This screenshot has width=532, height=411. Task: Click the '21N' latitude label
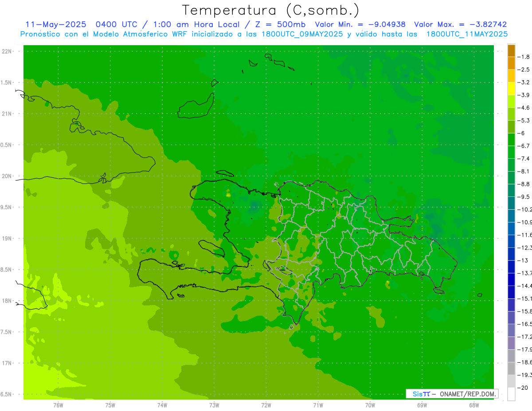[6, 114]
